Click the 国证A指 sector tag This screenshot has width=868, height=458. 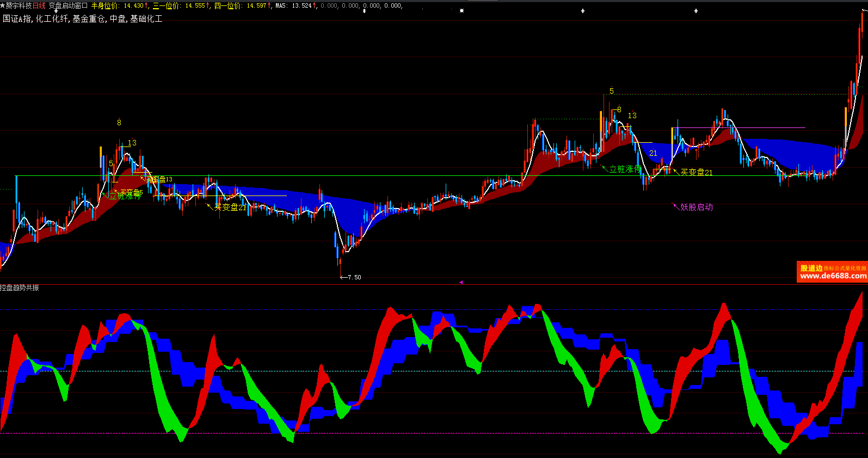tap(17, 19)
